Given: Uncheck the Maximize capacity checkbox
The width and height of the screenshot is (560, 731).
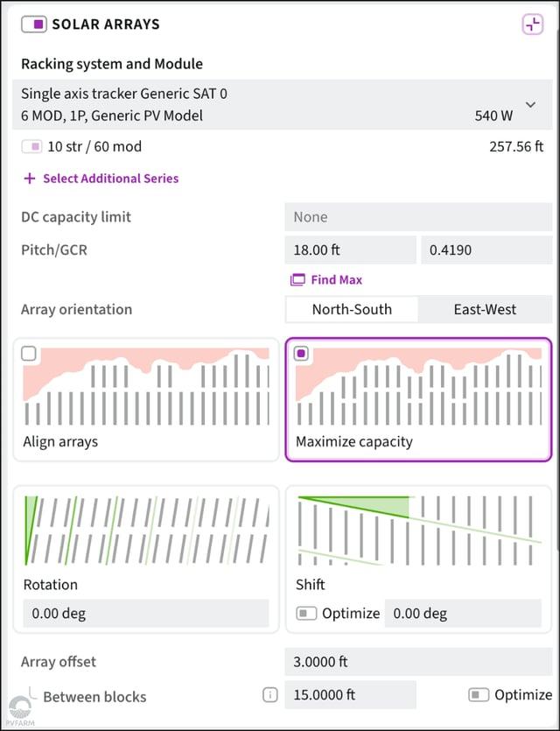Looking at the screenshot, I should click(x=301, y=354).
